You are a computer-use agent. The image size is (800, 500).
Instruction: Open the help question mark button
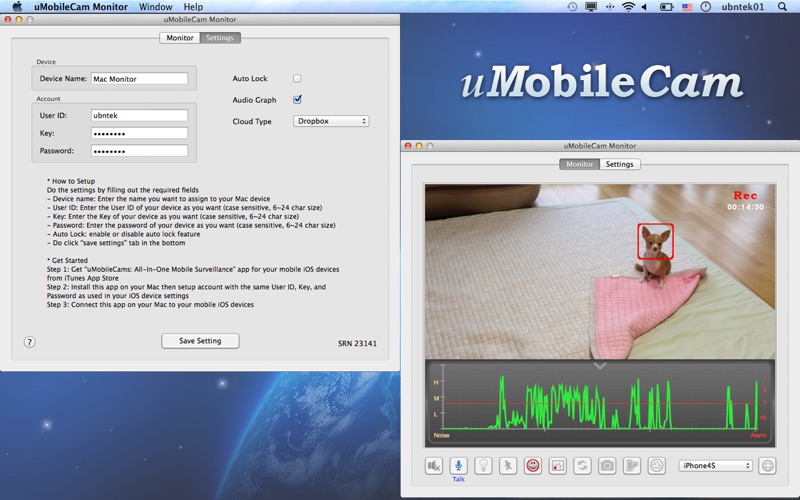tap(30, 342)
